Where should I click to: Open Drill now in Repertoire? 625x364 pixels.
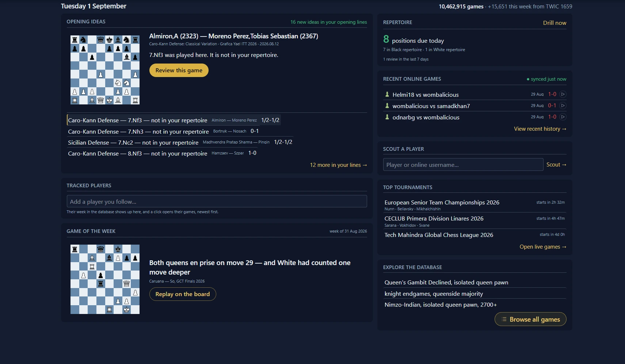[555, 23]
